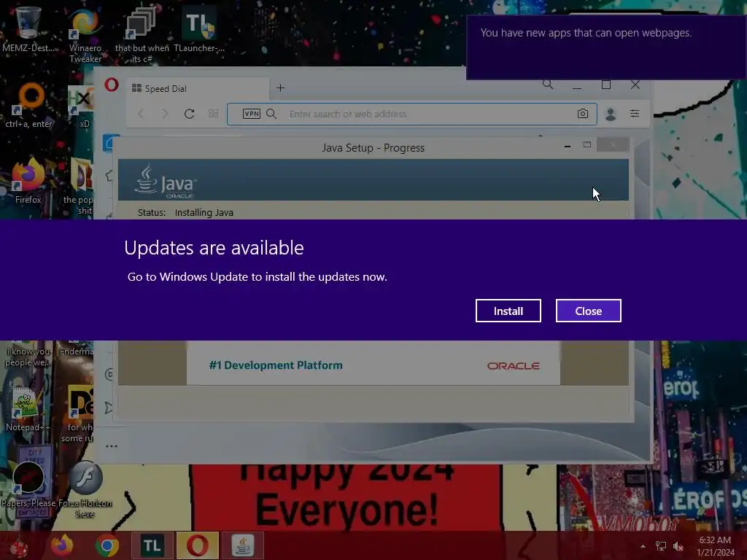Reload the page in Opera
Image resolution: width=747 pixels, height=560 pixels.
click(189, 114)
